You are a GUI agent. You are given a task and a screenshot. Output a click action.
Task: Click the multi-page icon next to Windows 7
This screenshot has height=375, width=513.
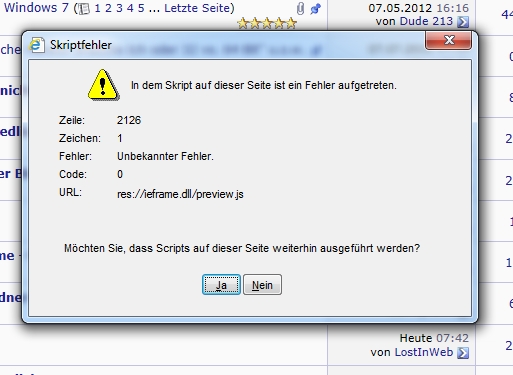click(84, 9)
